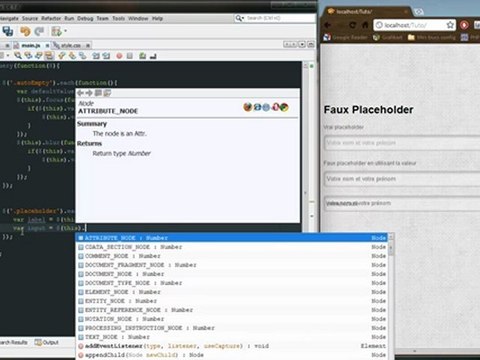Select DOCUMENT_FRAGMENT_NODE in the completion list
The height and width of the screenshot is (360, 480).
click(232, 265)
